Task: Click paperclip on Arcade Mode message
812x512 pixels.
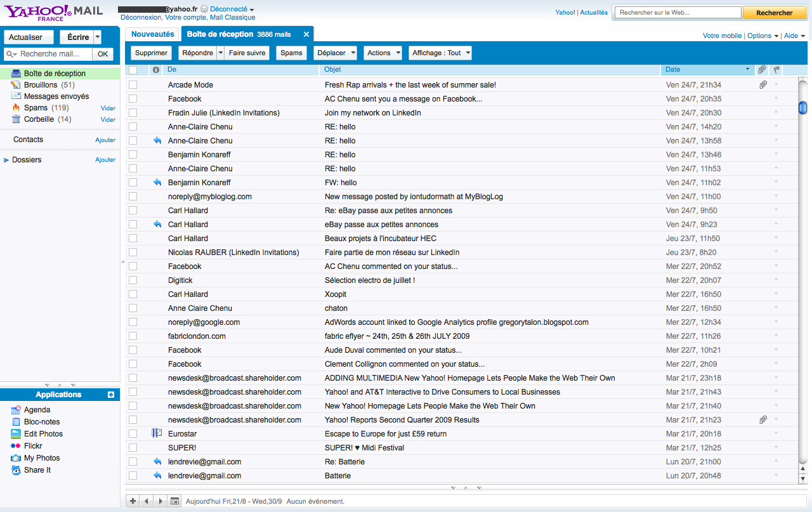Action: coord(763,85)
